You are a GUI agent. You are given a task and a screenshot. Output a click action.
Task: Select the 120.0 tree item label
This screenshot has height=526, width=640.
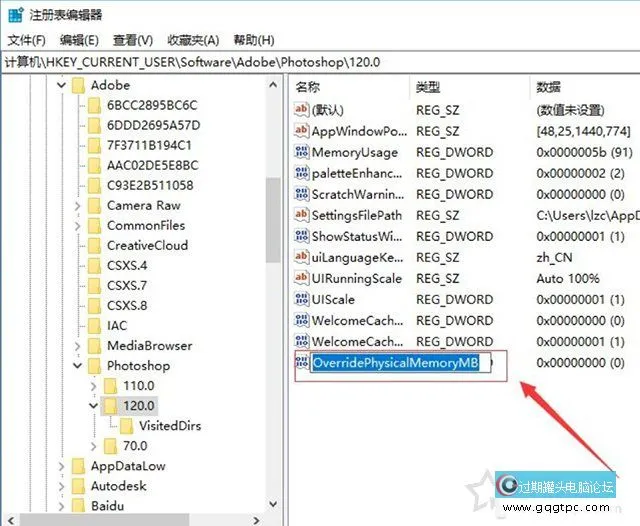click(x=139, y=406)
